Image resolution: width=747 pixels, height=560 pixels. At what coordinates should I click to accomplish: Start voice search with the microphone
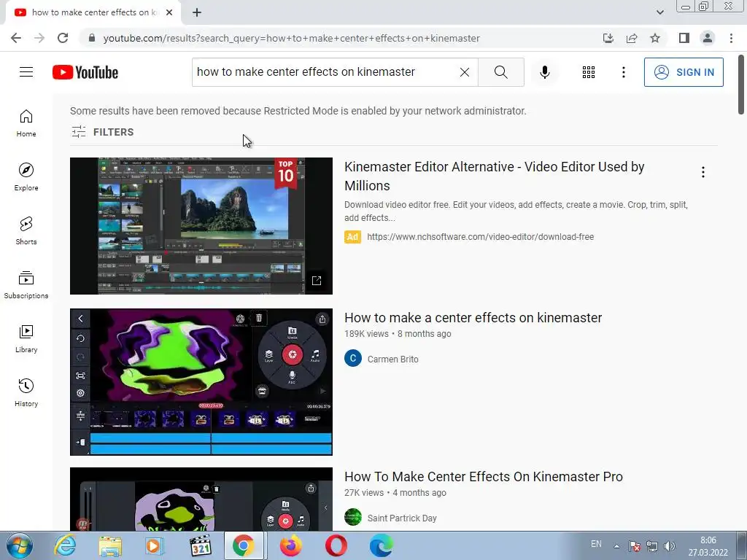pyautogui.click(x=545, y=72)
